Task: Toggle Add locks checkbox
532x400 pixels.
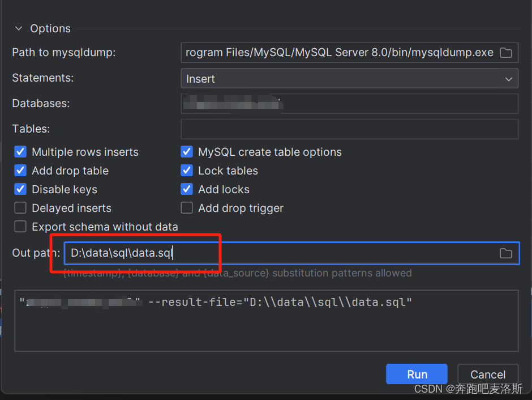Action: pos(187,189)
